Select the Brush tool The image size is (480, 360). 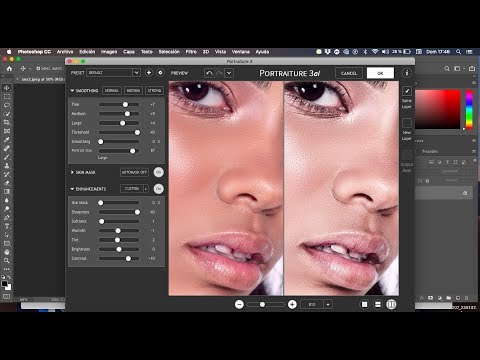[x=6, y=157]
